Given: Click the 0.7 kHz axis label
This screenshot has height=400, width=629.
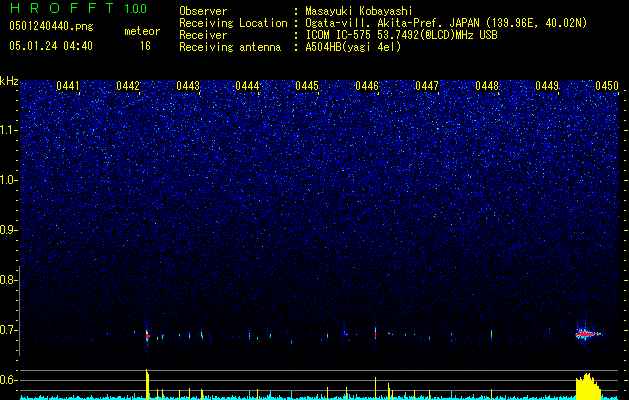Looking at the screenshot, I should coord(8,330).
